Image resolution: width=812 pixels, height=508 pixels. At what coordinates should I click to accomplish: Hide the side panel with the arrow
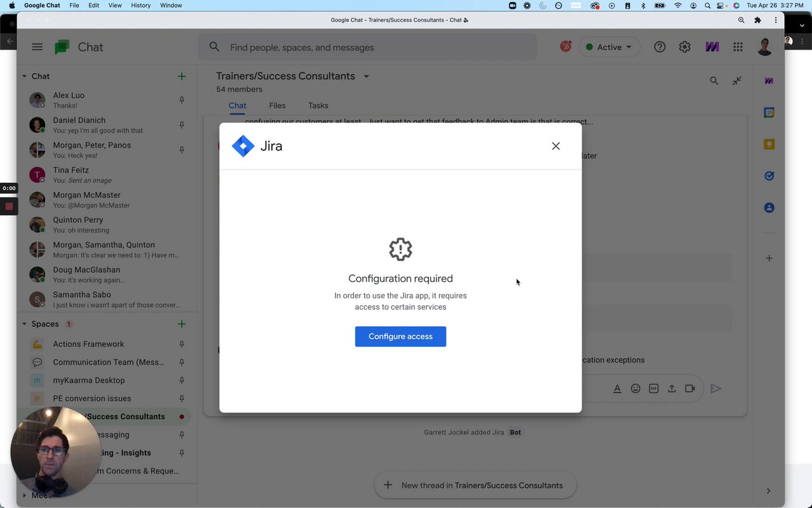pos(768,491)
